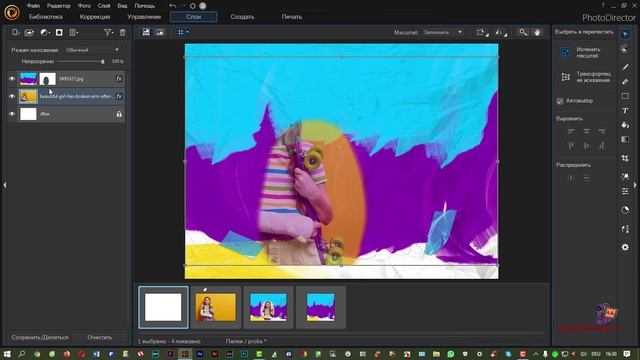Click the layer mask thumbnail on 5895327.jpg
640x360 pixels.
(47, 79)
